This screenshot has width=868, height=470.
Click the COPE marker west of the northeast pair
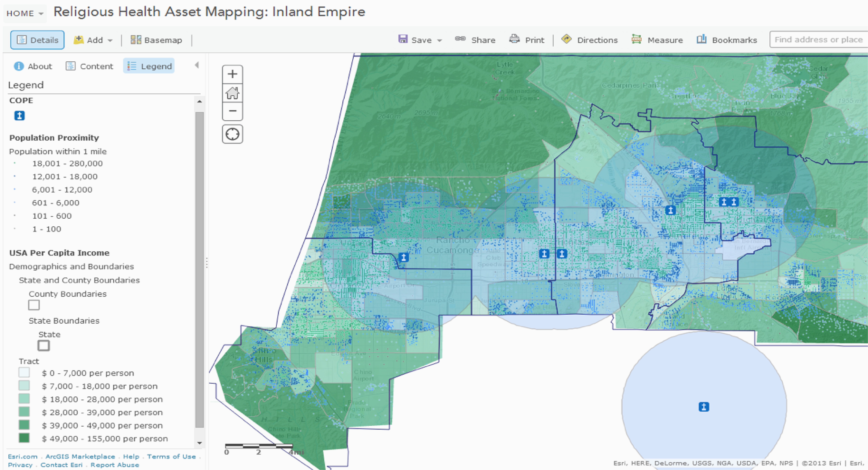coord(671,210)
